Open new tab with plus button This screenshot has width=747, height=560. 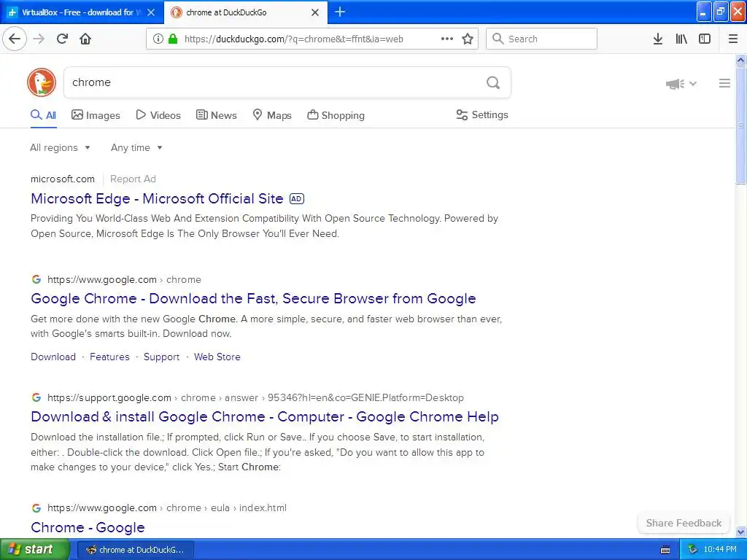coord(340,12)
